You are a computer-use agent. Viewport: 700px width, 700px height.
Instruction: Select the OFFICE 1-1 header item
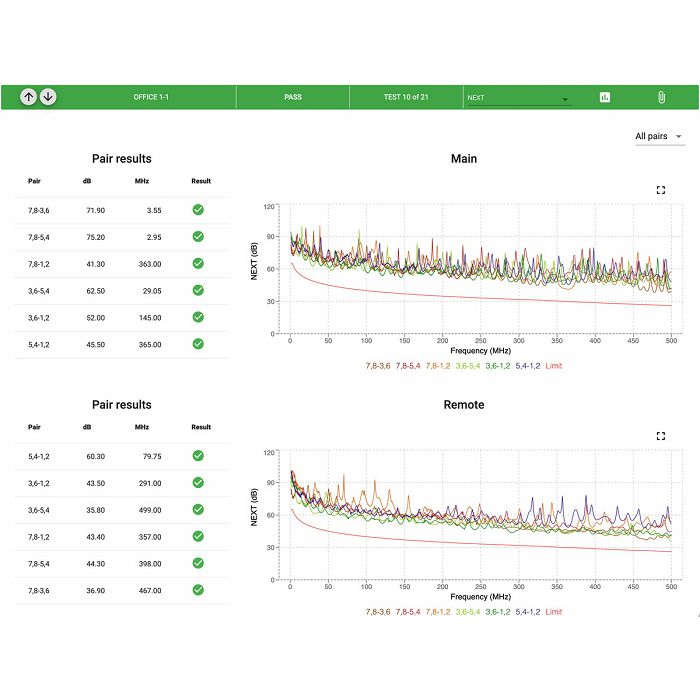pyautogui.click(x=151, y=97)
